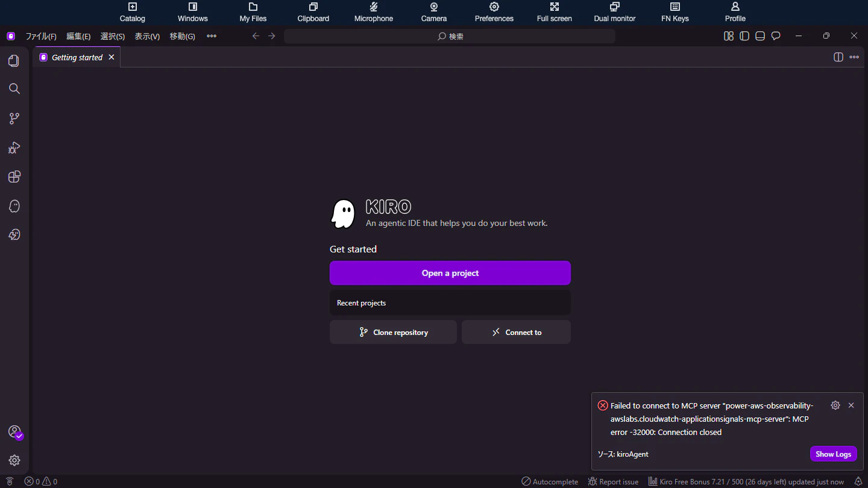Open the notification gear options
Viewport: 868px width, 488px height.
[x=835, y=405]
